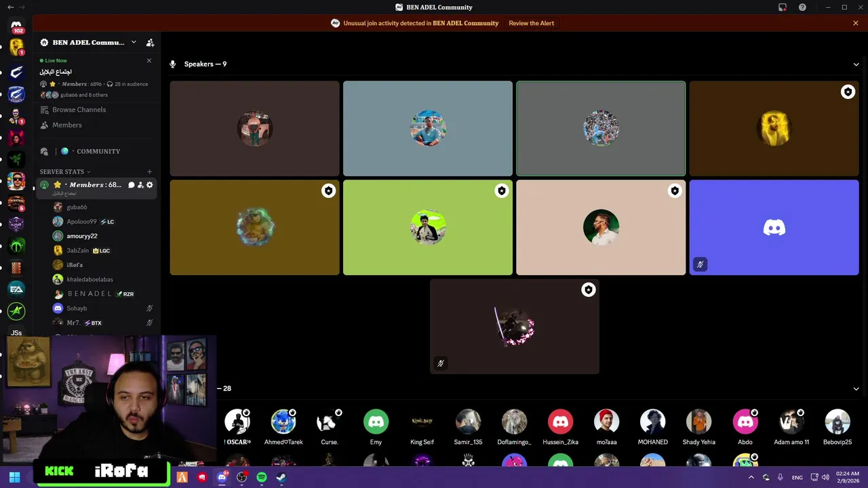
Task: Click the ENG language indicator
Action: click(797, 477)
